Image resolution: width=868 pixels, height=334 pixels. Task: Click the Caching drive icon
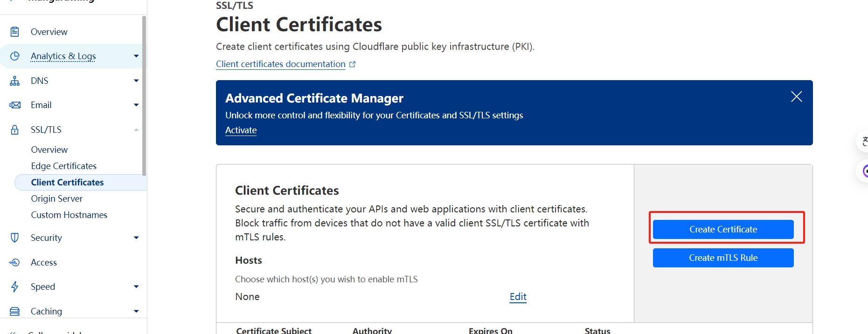coord(15,311)
